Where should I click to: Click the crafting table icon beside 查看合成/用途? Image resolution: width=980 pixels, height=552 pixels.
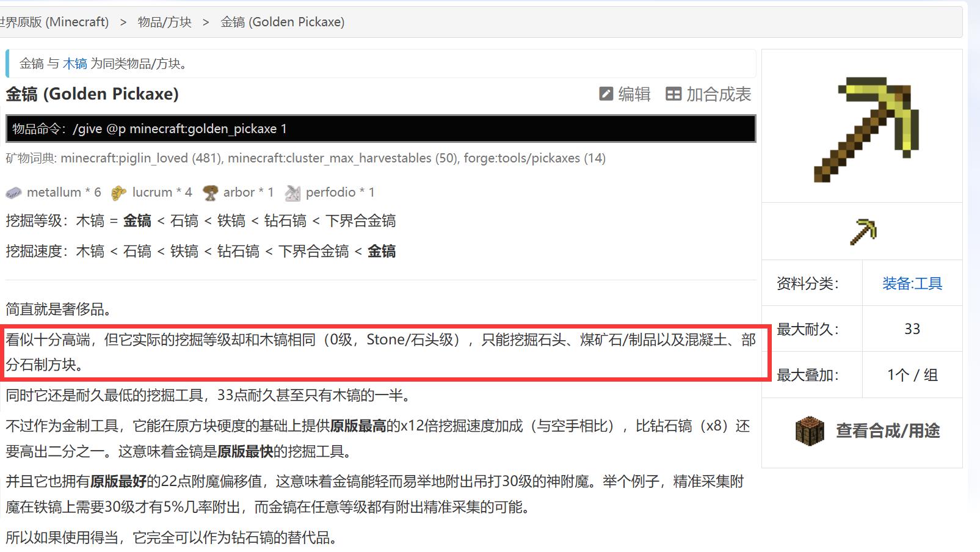pyautogui.click(x=810, y=431)
